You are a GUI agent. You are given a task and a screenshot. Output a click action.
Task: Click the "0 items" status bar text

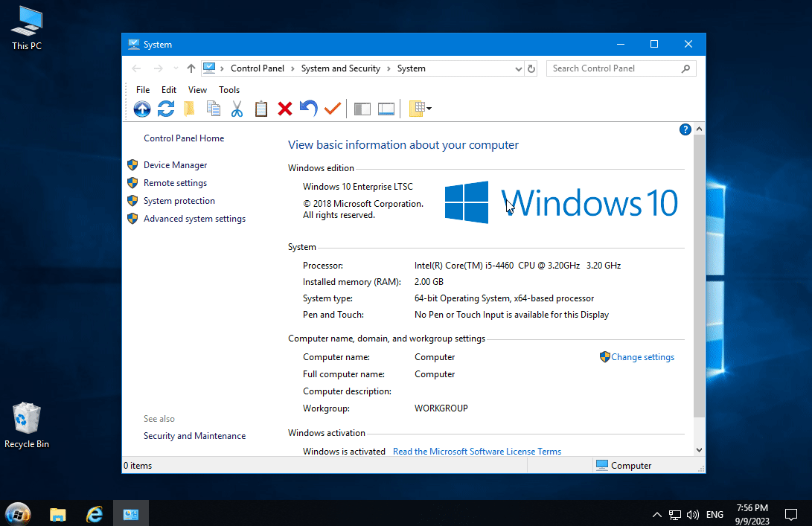[x=138, y=466]
